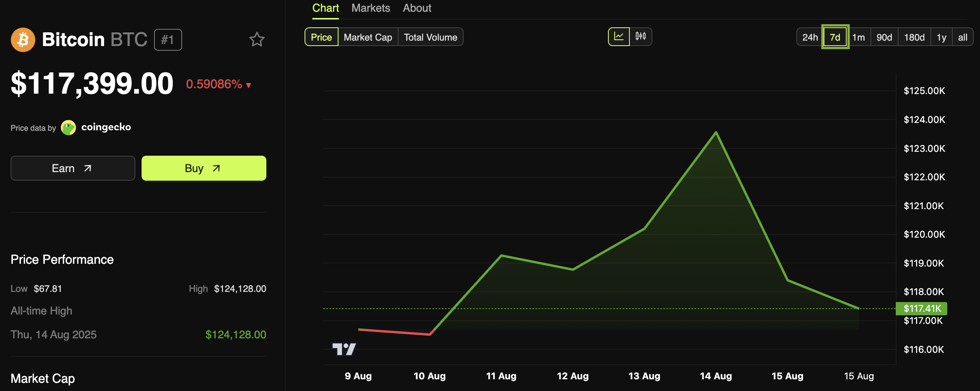This screenshot has width=980, height=391.
Task: Click the Bitcoin BTC logo icon
Action: [22, 39]
